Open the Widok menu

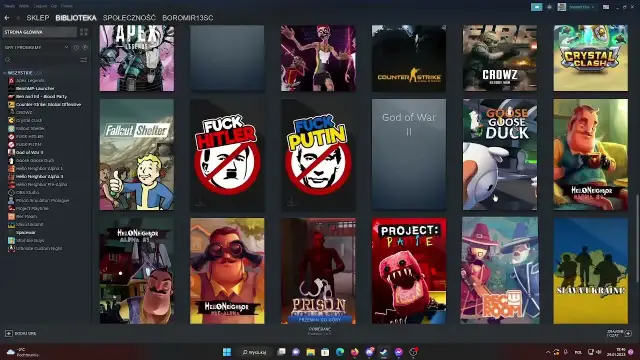pos(24,6)
